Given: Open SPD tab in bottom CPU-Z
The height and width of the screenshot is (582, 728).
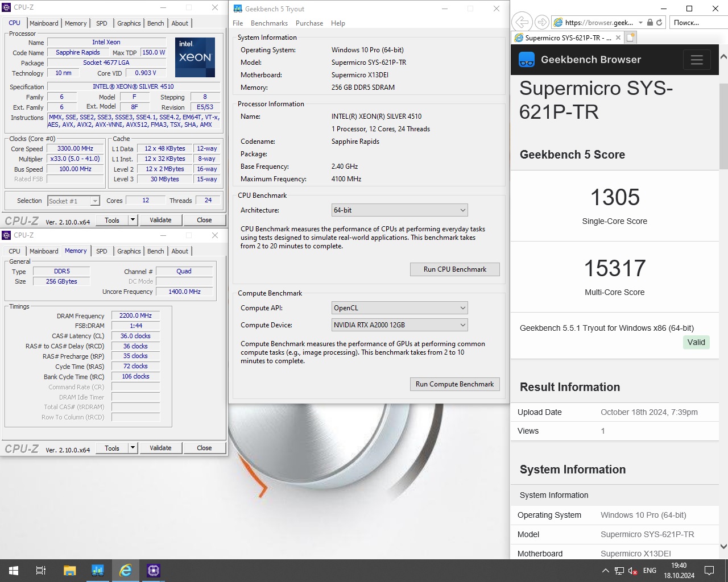Looking at the screenshot, I should [102, 251].
